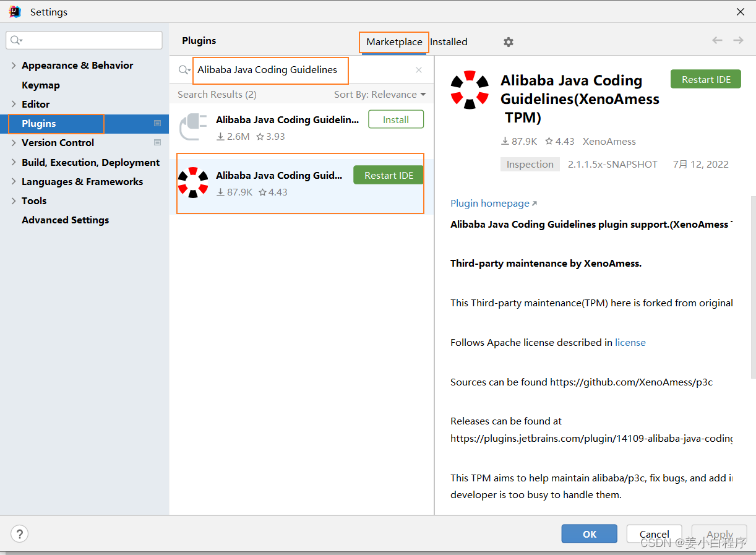Click the Cancel button
The width and height of the screenshot is (756, 555).
pos(655,534)
